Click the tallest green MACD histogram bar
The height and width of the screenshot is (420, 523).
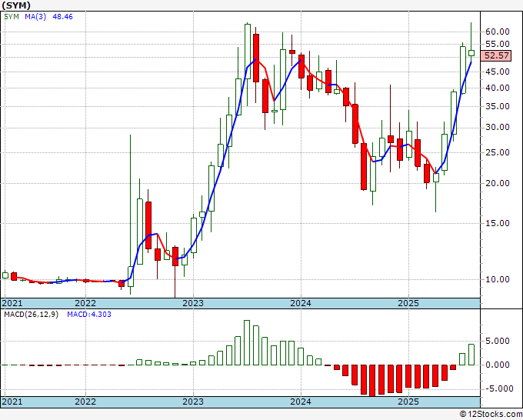pyautogui.click(x=247, y=342)
